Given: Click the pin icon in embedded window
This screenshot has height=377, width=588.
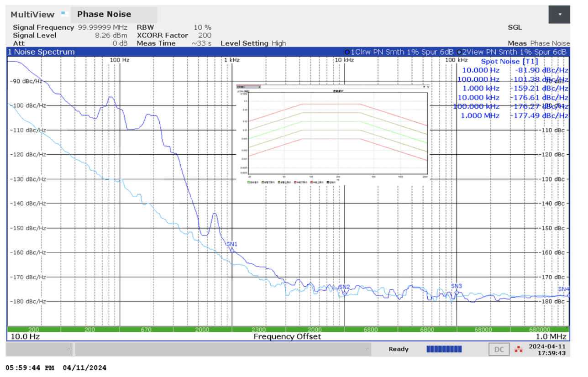Looking at the screenshot, I should [424, 86].
